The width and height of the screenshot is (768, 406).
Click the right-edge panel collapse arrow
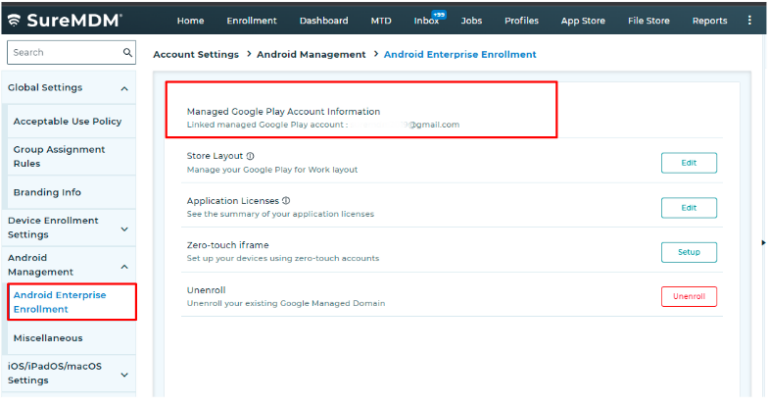(x=763, y=242)
